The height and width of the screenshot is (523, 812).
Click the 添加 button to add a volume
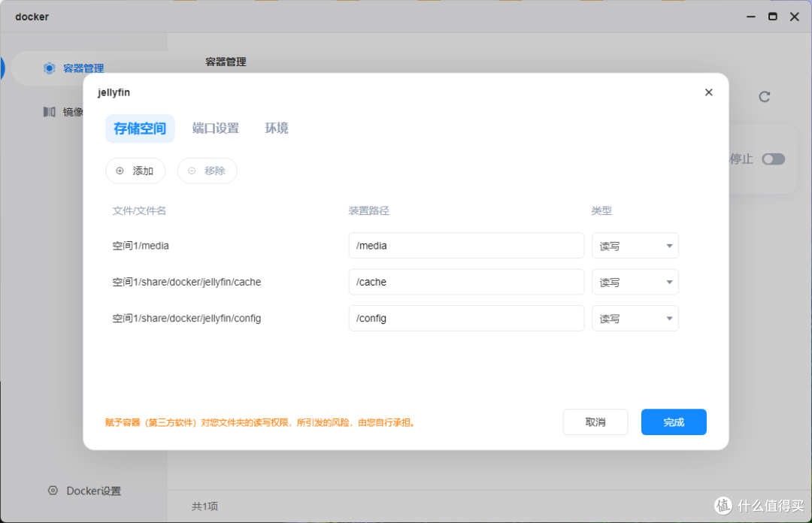135,171
